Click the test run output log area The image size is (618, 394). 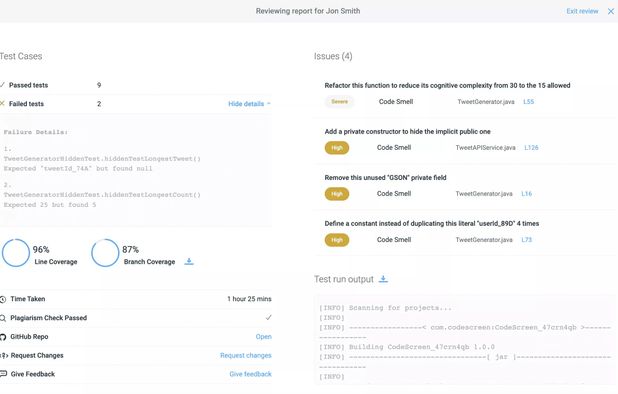point(466,340)
